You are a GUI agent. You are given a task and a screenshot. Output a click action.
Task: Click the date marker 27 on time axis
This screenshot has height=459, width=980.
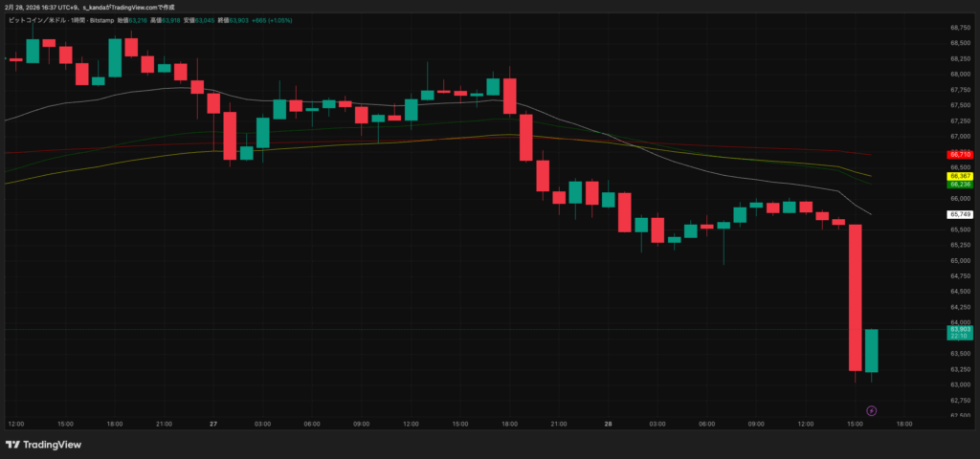point(213,423)
